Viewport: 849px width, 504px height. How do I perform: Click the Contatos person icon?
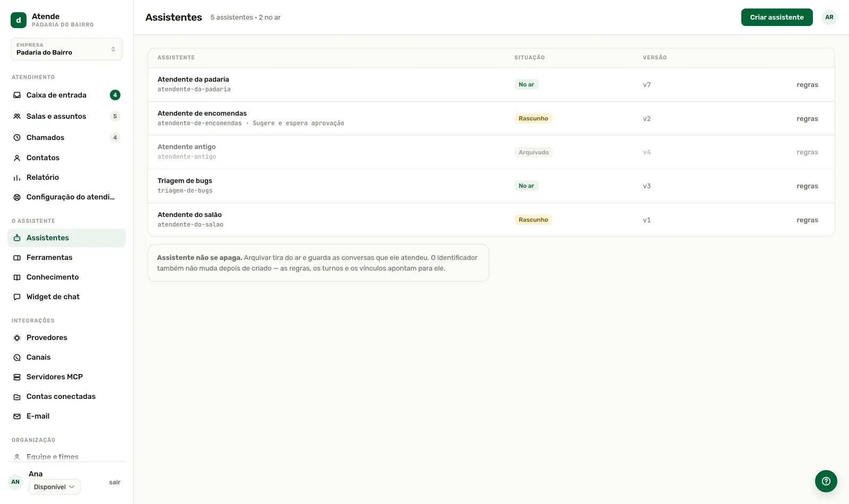[x=17, y=158]
